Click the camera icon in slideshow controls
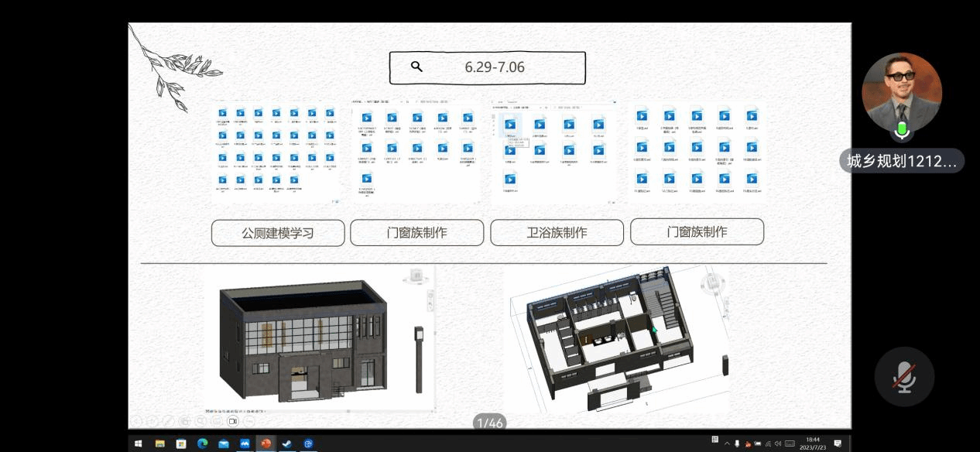The image size is (980, 452). (233, 421)
